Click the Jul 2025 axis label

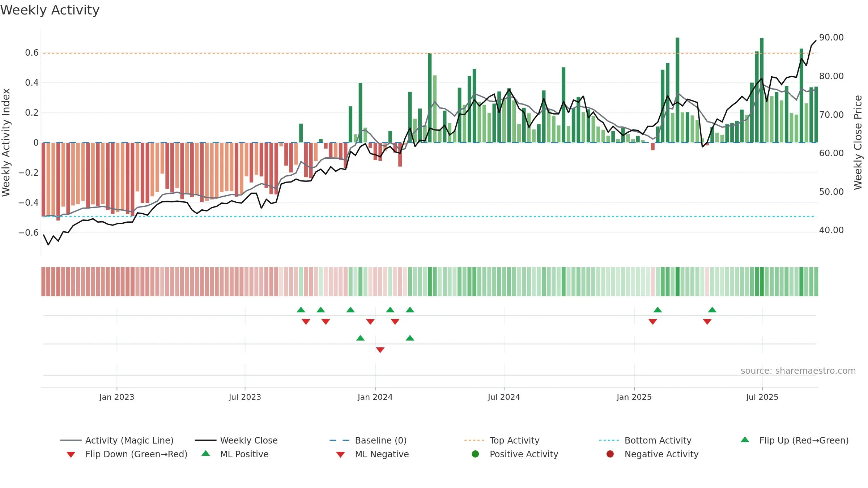762,397
